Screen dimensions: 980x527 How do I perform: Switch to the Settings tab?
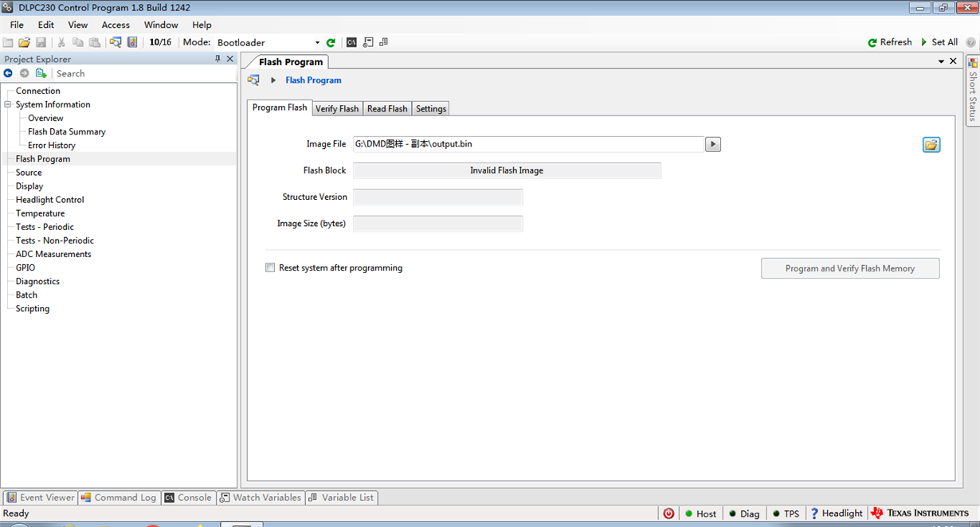[431, 108]
